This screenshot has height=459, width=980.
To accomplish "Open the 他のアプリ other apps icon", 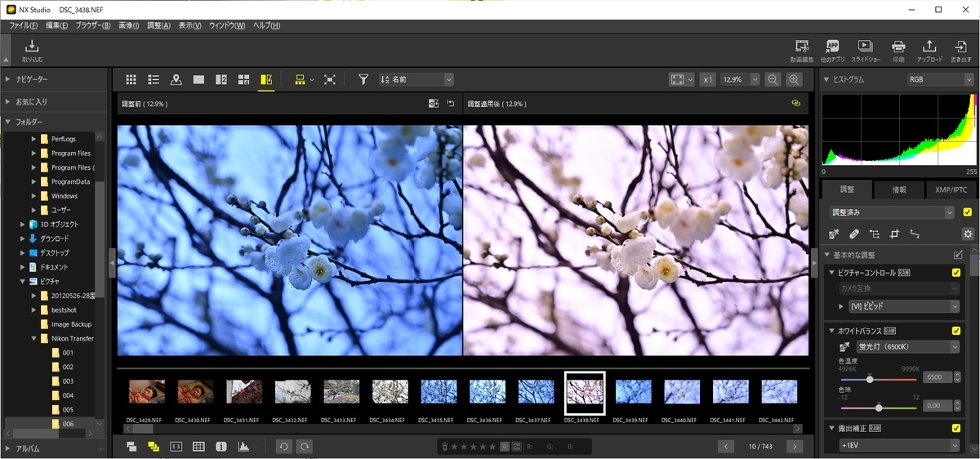I will pyautogui.click(x=833, y=51).
